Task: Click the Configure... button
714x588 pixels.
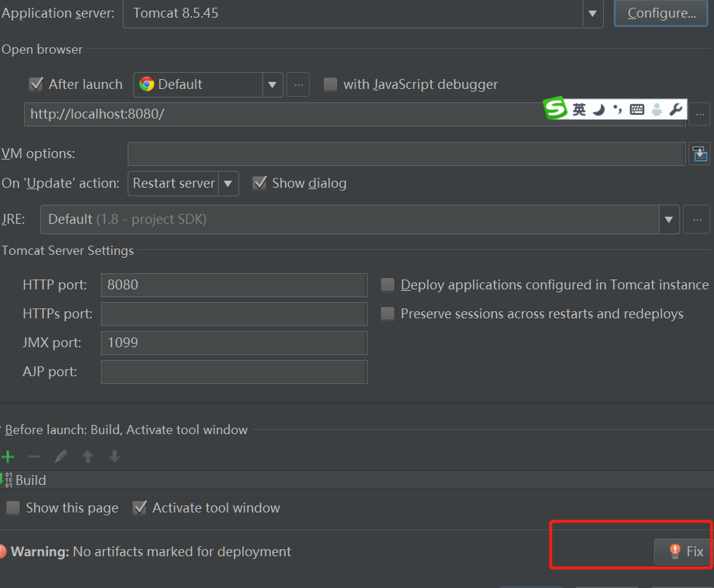Action: point(661,13)
